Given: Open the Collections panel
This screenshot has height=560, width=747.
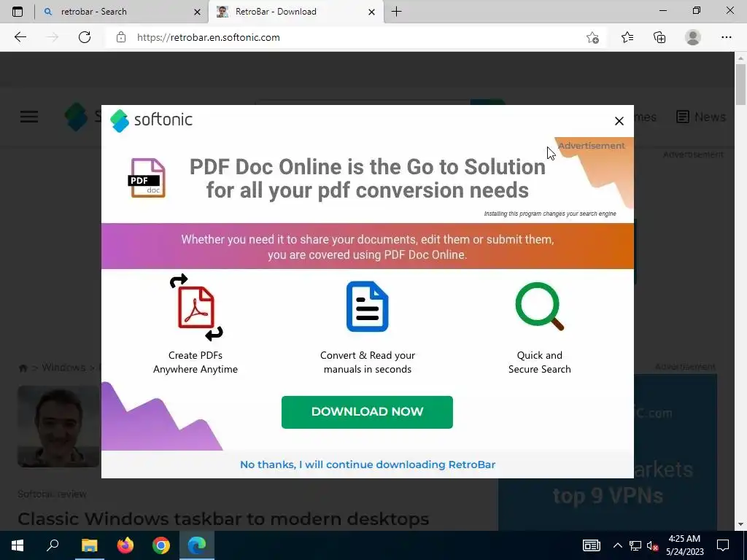Looking at the screenshot, I should tap(659, 37).
